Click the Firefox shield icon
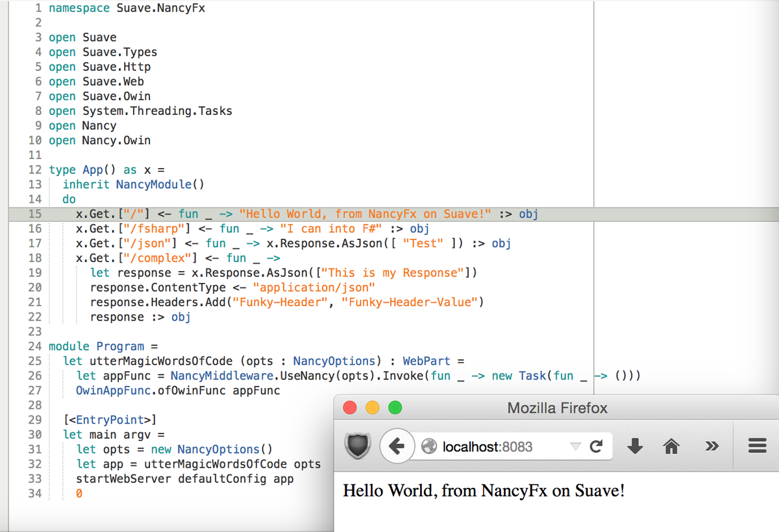 (x=358, y=446)
